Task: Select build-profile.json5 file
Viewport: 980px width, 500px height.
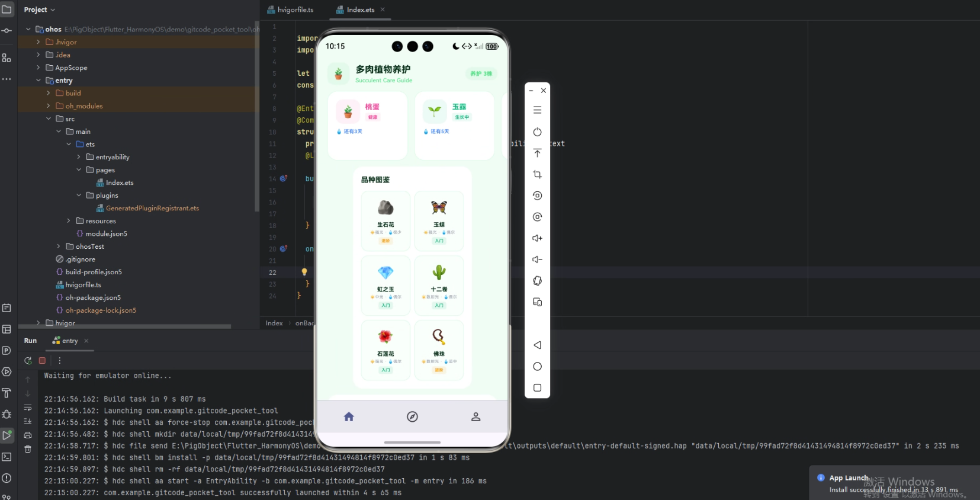Action: [x=89, y=272]
